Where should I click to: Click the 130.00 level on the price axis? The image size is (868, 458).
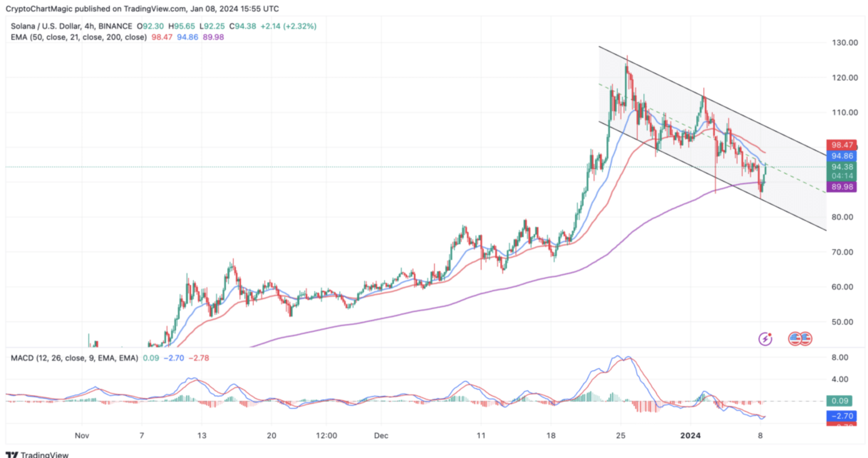844,43
